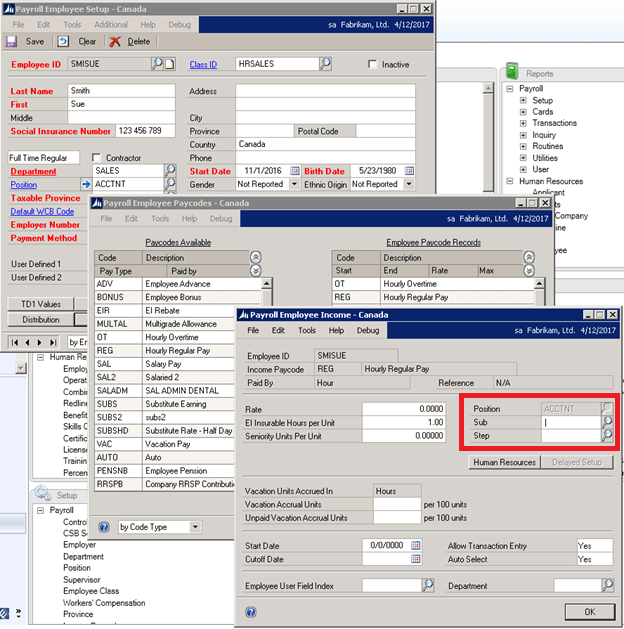Select SAL Salary Pay row in Paycodes Available
This screenshot has width=624, height=629.
point(164,364)
